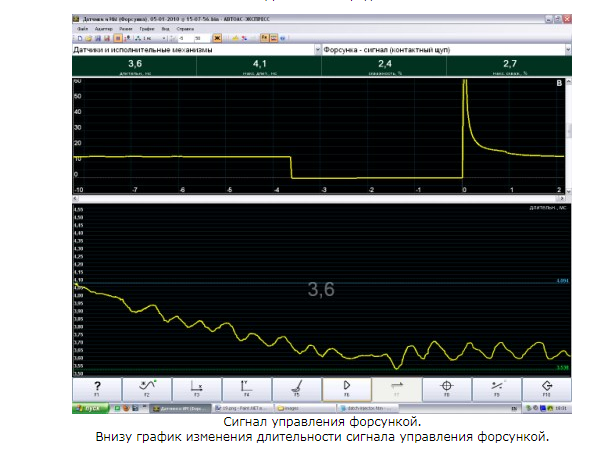
Task: Click the 4,1 readout panel
Action: pyautogui.click(x=259, y=66)
